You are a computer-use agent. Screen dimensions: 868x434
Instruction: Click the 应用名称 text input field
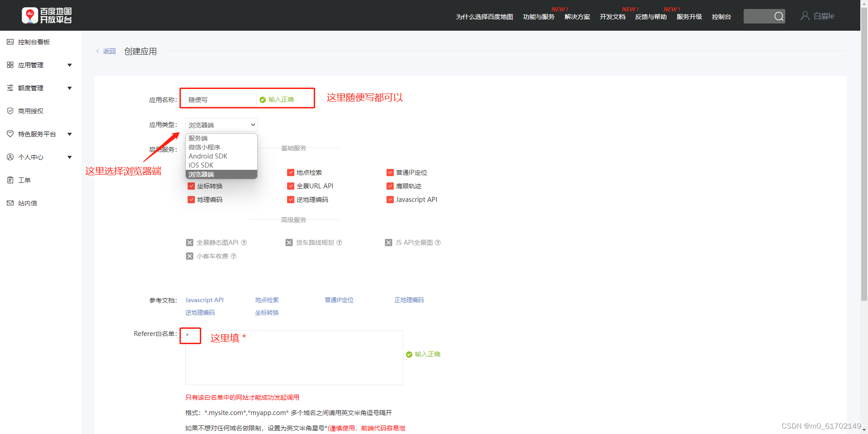tap(221, 100)
